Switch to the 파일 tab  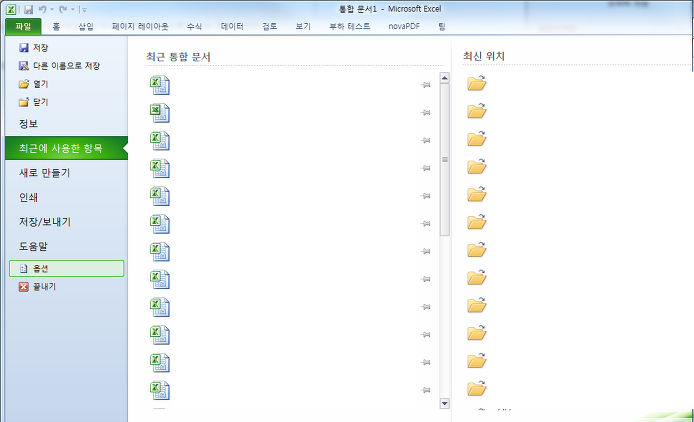pyautogui.click(x=23, y=27)
